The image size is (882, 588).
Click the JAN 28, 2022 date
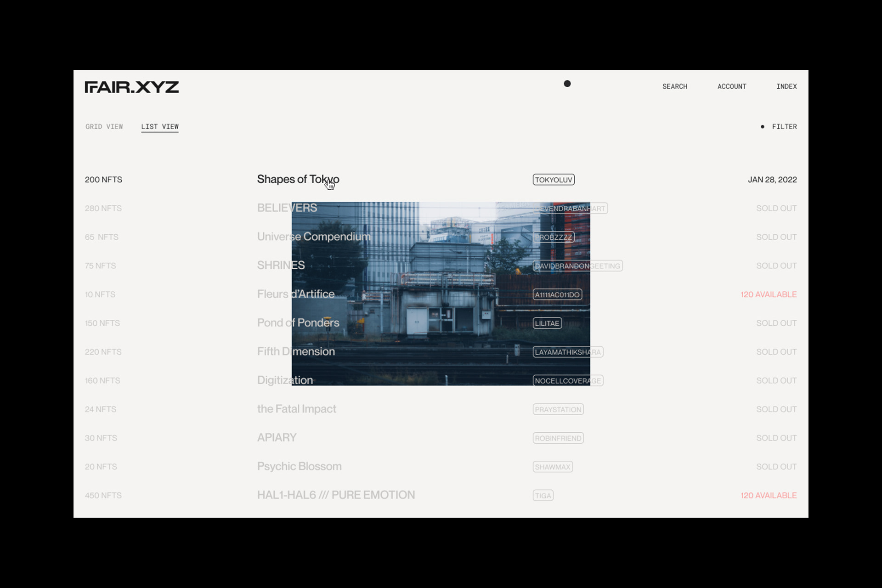(x=772, y=180)
